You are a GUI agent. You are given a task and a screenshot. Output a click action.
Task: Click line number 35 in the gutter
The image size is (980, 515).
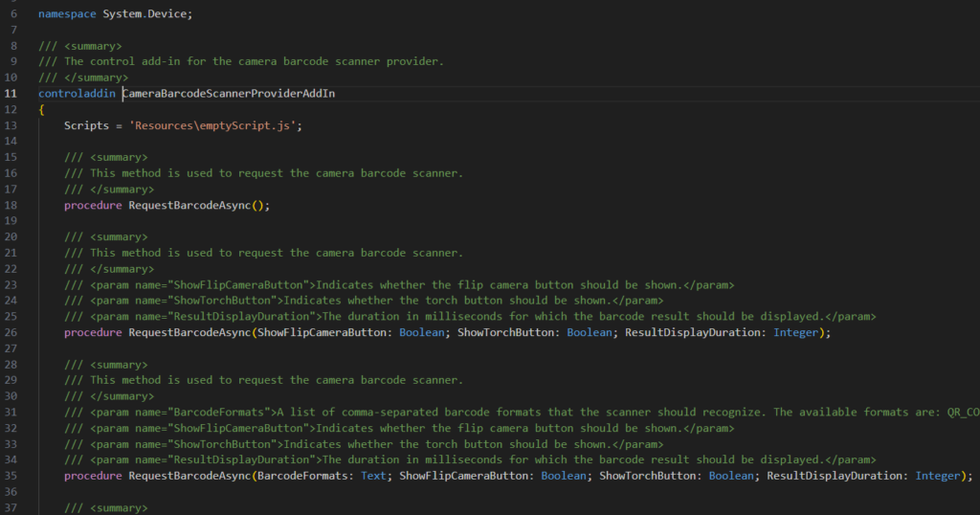tap(11, 476)
